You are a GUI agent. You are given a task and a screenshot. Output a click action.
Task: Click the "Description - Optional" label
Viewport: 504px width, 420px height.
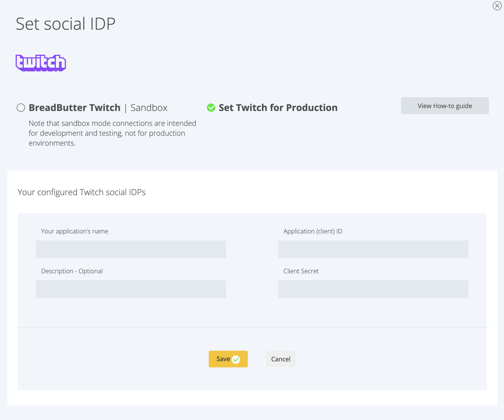click(x=72, y=271)
